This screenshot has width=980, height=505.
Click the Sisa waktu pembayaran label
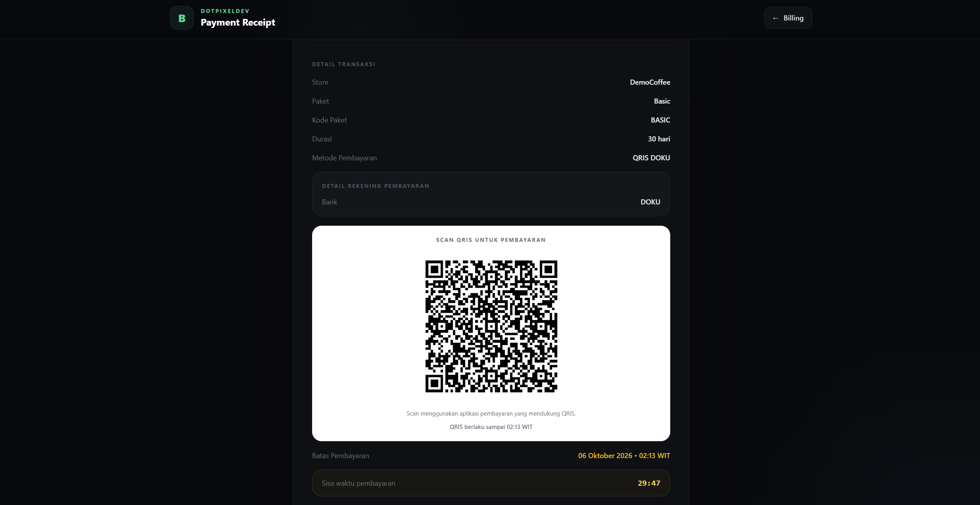pos(359,483)
